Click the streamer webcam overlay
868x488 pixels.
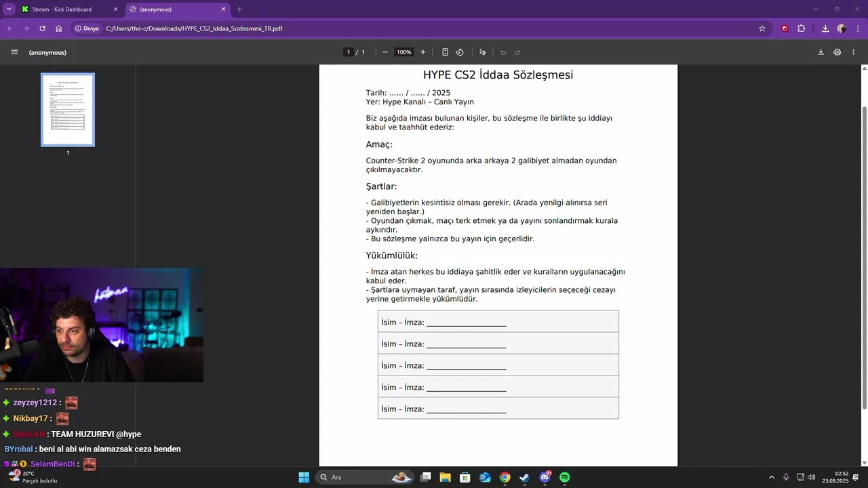click(x=102, y=325)
